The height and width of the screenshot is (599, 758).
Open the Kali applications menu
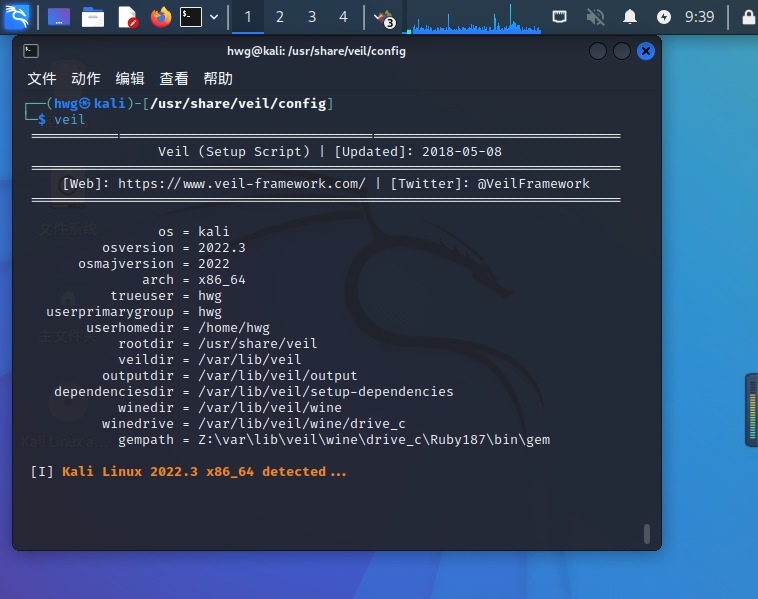[x=17, y=16]
